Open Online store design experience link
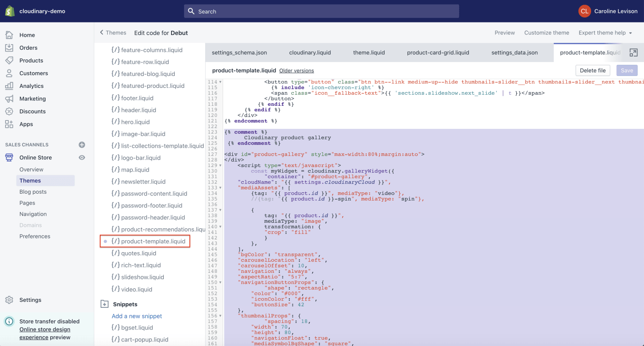Screen dimensions: 644x346 click(x=45, y=333)
